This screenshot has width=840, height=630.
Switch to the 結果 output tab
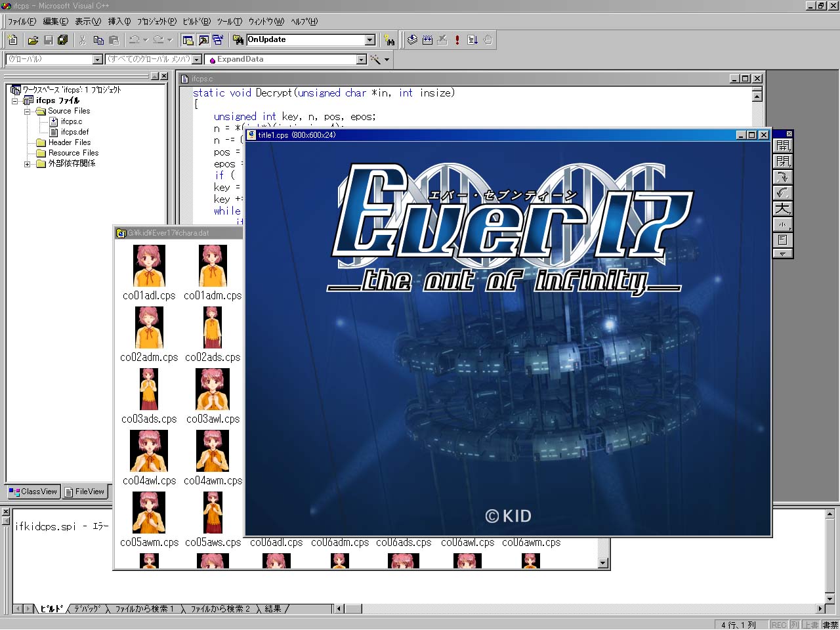tap(273, 609)
